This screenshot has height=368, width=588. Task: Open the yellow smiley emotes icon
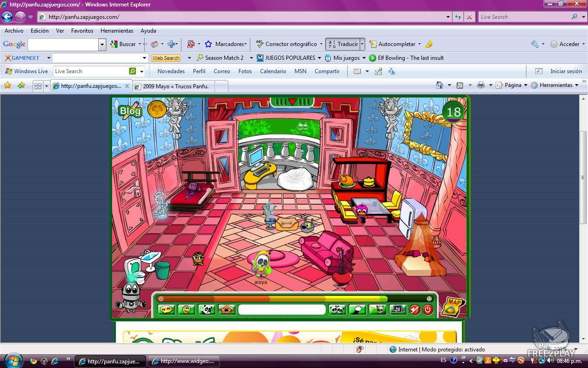(186, 310)
